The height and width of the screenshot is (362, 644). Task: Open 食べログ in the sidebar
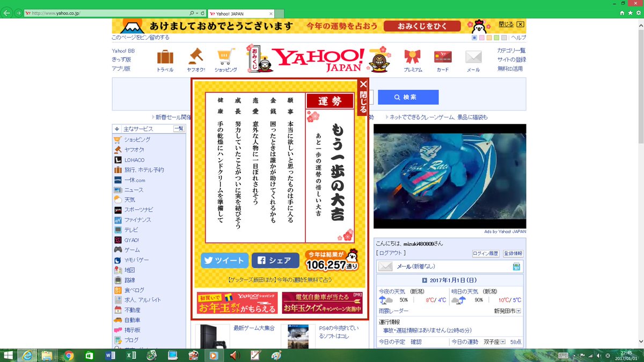(134, 290)
